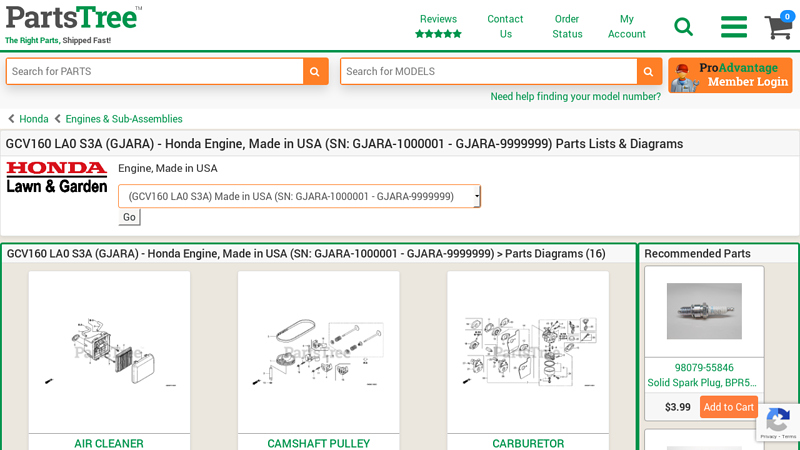Open the Order Status link
Viewport: 800px width, 450px height.
pos(567,27)
